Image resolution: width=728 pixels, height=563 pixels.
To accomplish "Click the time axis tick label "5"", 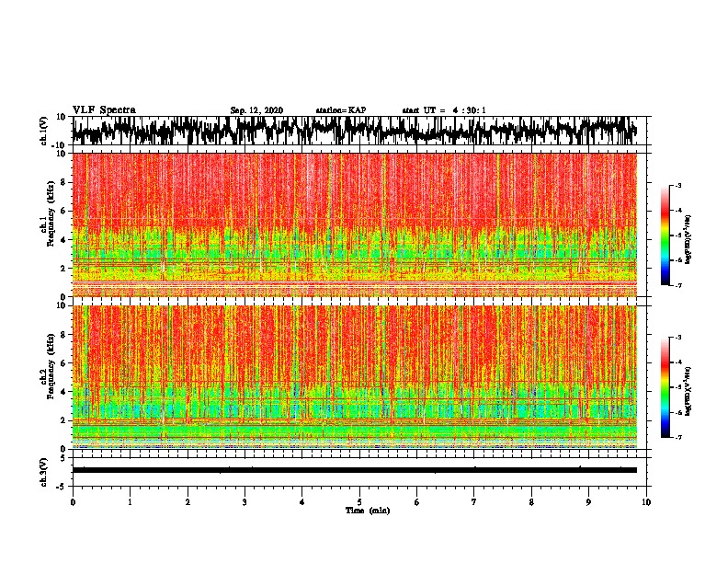I will (x=359, y=502).
